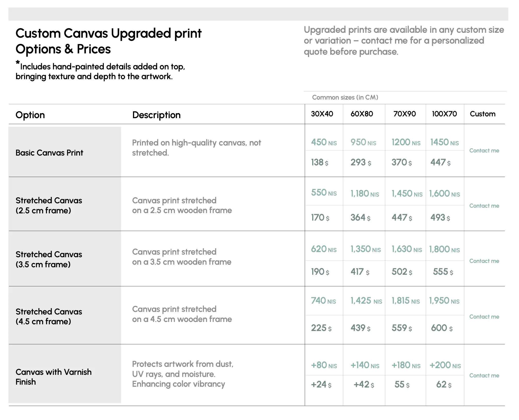Click the Option column heading
Viewport: 519px width, 420px height.
[30, 115]
